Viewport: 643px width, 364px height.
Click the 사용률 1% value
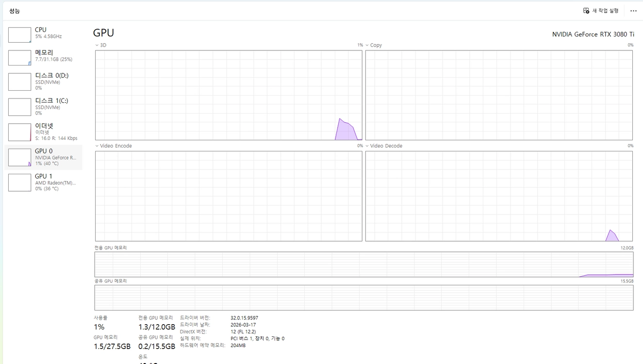pyautogui.click(x=99, y=327)
